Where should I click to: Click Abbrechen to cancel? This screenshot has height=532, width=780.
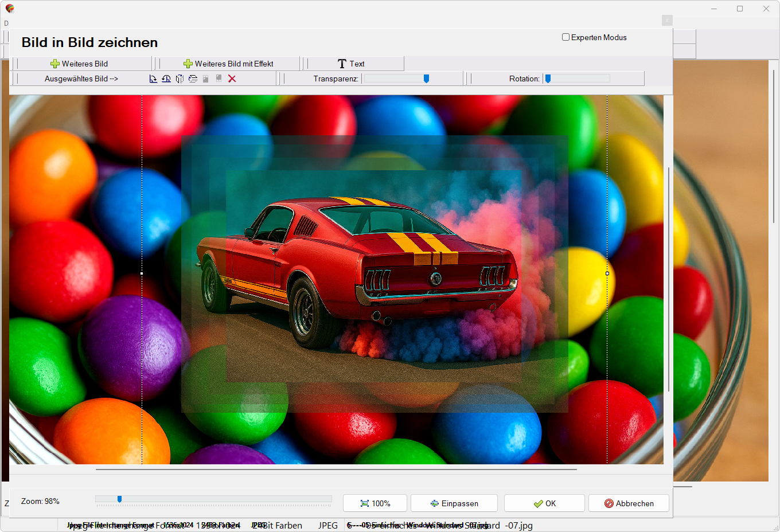point(629,503)
